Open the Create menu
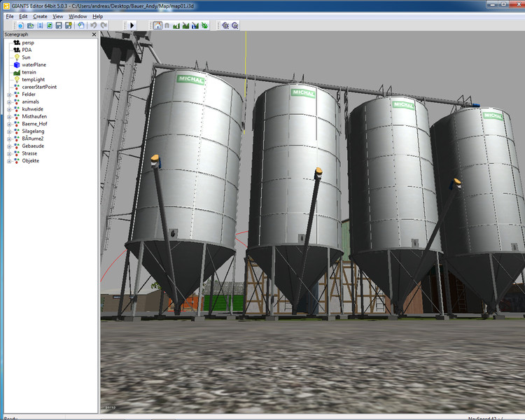Image resolution: width=525 pixels, height=420 pixels. tap(40, 16)
